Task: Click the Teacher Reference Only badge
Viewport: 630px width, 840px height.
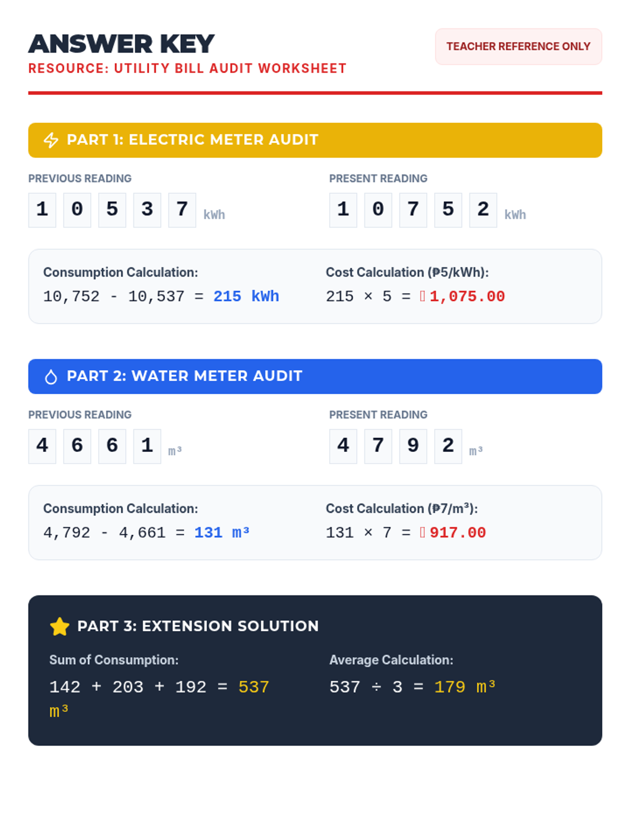Action: [518, 47]
